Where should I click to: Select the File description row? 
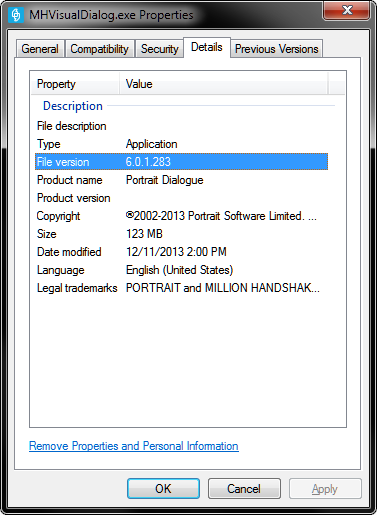click(181, 126)
